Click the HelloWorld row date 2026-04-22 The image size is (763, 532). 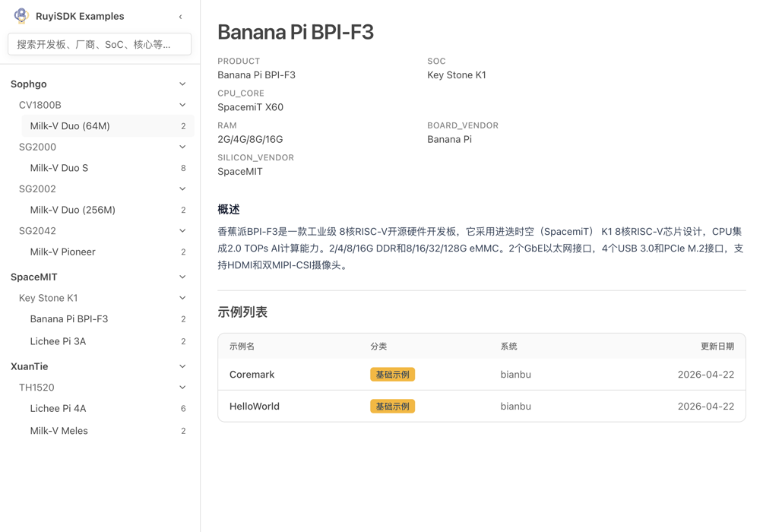pyautogui.click(x=705, y=406)
